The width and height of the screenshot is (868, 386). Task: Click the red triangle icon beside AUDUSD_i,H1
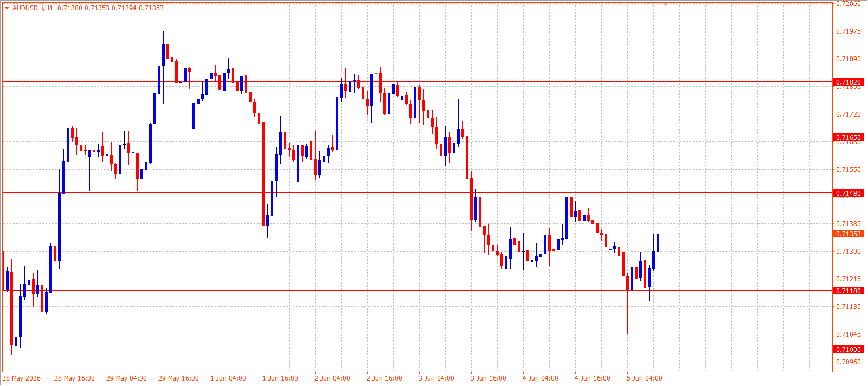click(7, 8)
